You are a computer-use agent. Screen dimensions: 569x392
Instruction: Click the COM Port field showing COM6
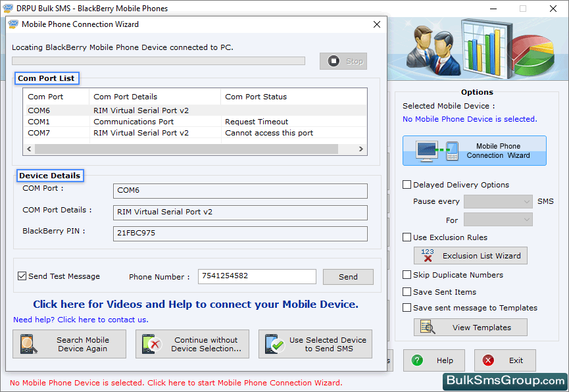[x=240, y=191]
